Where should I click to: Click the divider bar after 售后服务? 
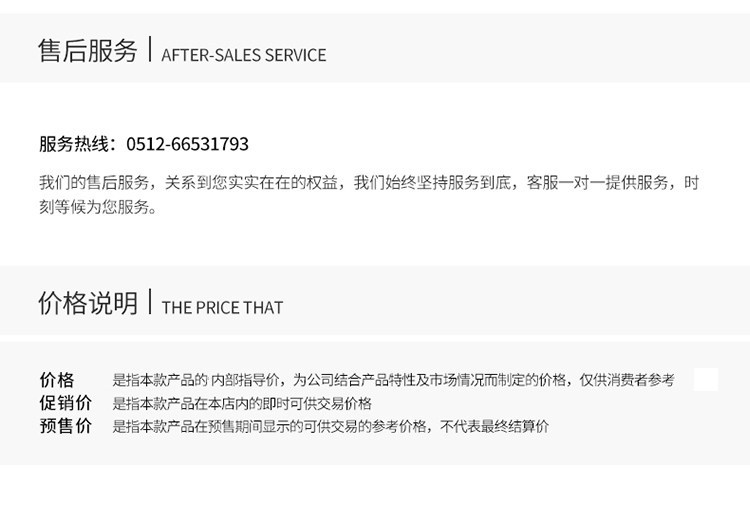[x=150, y=51]
